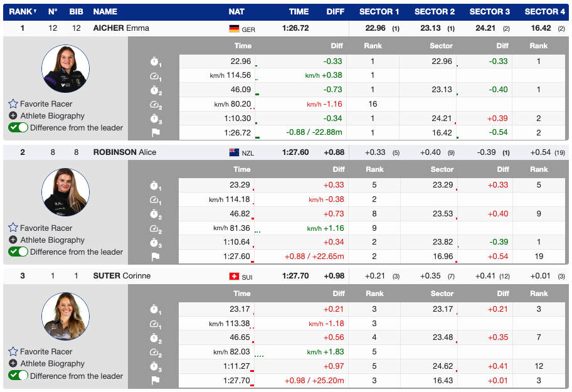Viewport: 572px width, 392px height.
Task: Disable Robinson's Difference from the leader toggle
Action: [18, 252]
